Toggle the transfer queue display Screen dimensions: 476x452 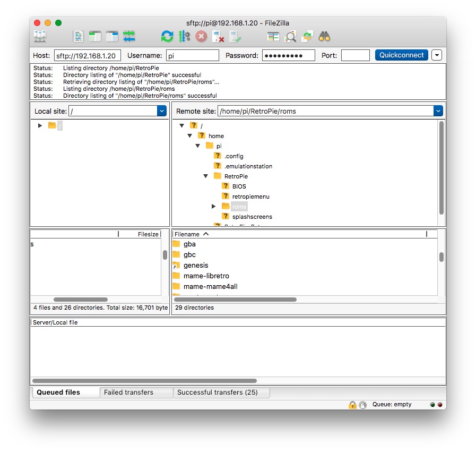pos(129,37)
